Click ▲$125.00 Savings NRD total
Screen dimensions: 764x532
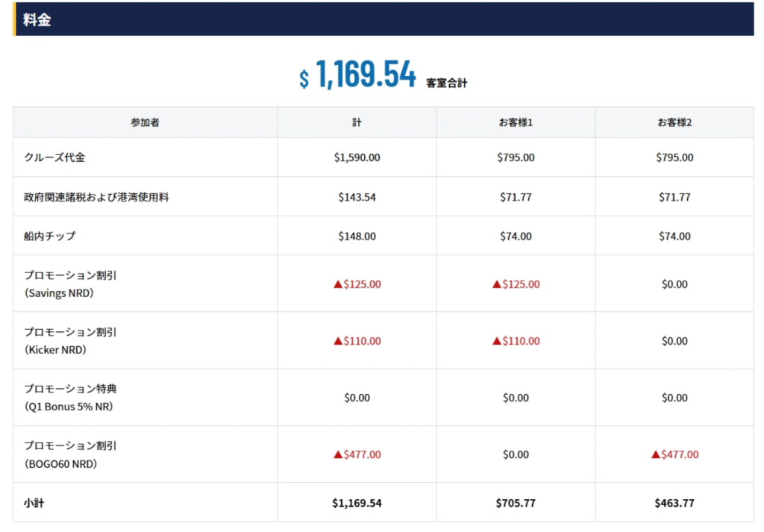tap(357, 284)
